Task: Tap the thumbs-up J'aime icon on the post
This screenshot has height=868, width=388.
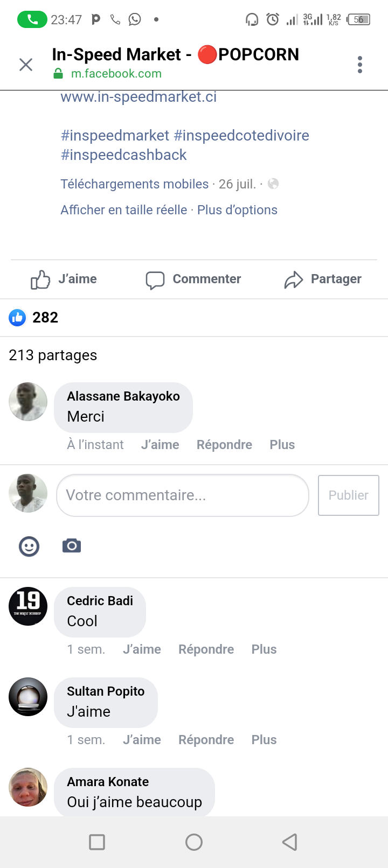Action: [x=40, y=279]
